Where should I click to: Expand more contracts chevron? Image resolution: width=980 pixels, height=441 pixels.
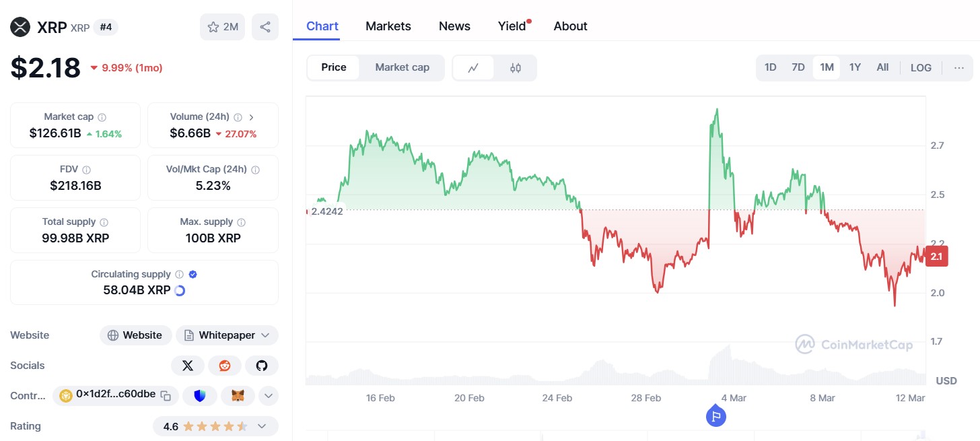pyautogui.click(x=269, y=395)
